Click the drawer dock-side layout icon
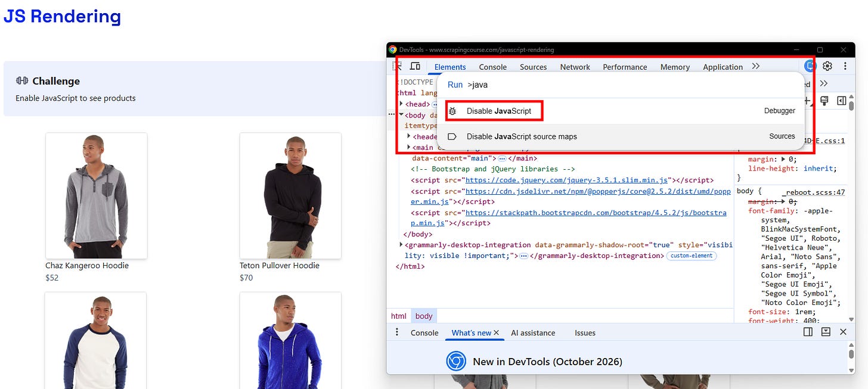The image size is (868, 389). coord(808,332)
